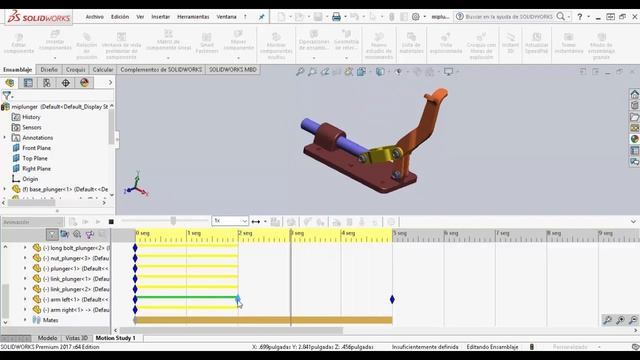
Task: Click the Appearances color ball in right task pane
Action: 634,139
